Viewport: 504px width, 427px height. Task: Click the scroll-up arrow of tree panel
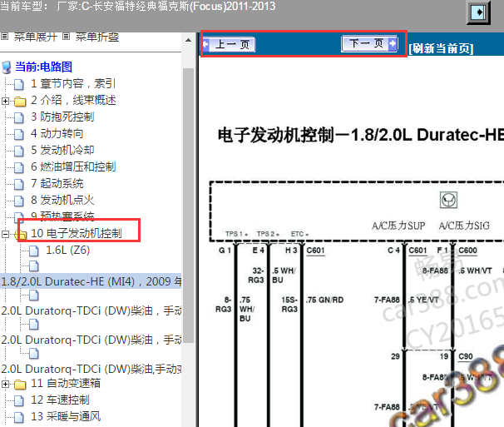point(188,40)
